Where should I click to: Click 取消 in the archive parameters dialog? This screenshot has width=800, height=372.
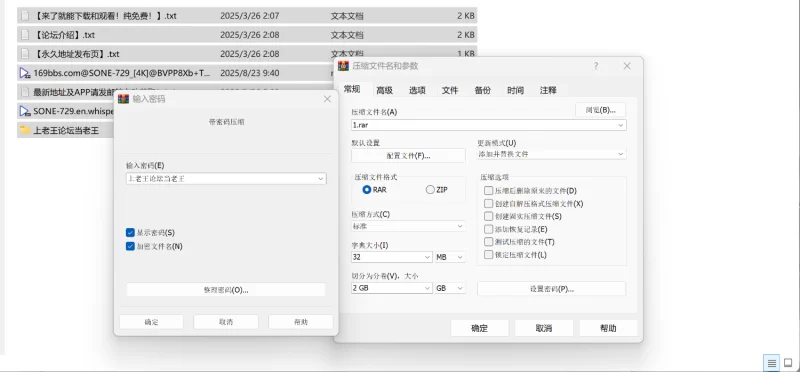(544, 328)
